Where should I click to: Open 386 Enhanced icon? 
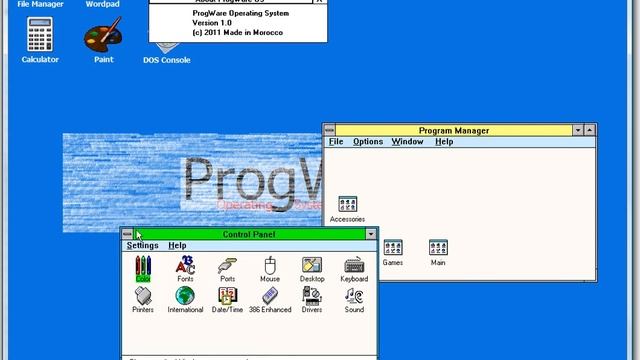click(x=270, y=300)
